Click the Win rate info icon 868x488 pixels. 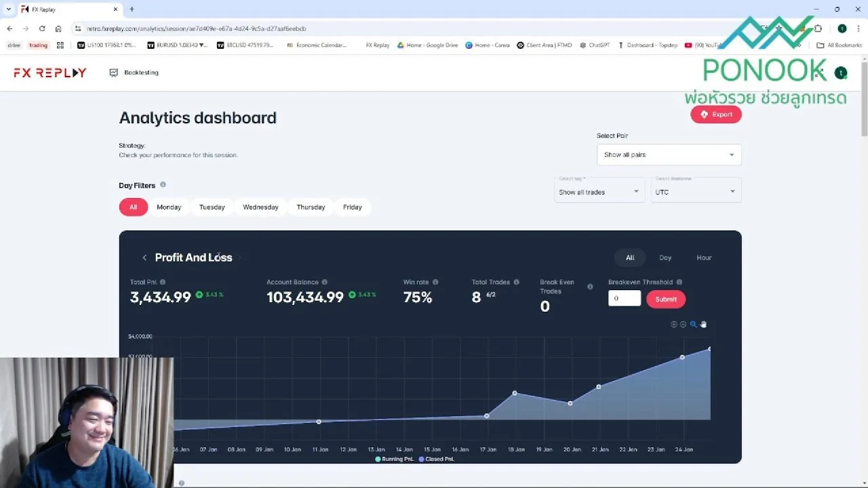pyautogui.click(x=435, y=282)
